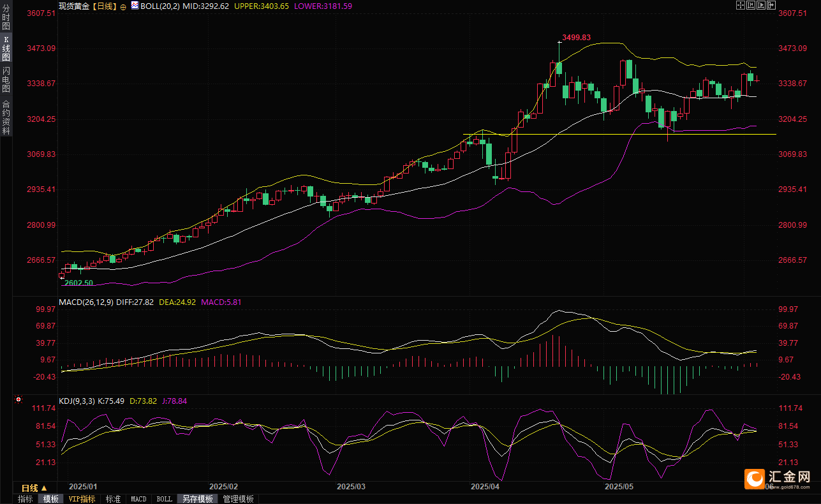Click the MACD:5.81 value
Viewport: 821px width, 504px height.
click(x=221, y=302)
